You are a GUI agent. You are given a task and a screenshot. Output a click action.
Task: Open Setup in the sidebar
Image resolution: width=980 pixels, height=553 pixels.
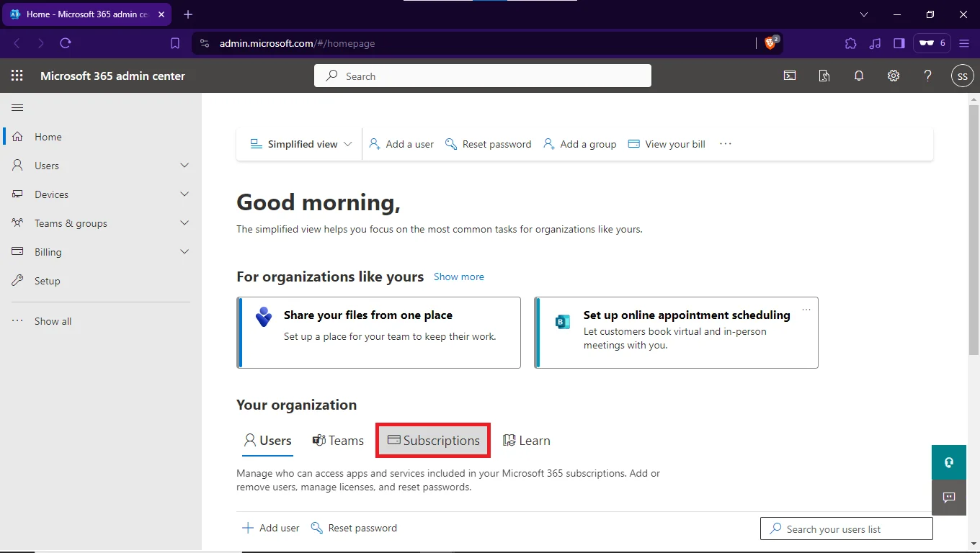pos(101,281)
